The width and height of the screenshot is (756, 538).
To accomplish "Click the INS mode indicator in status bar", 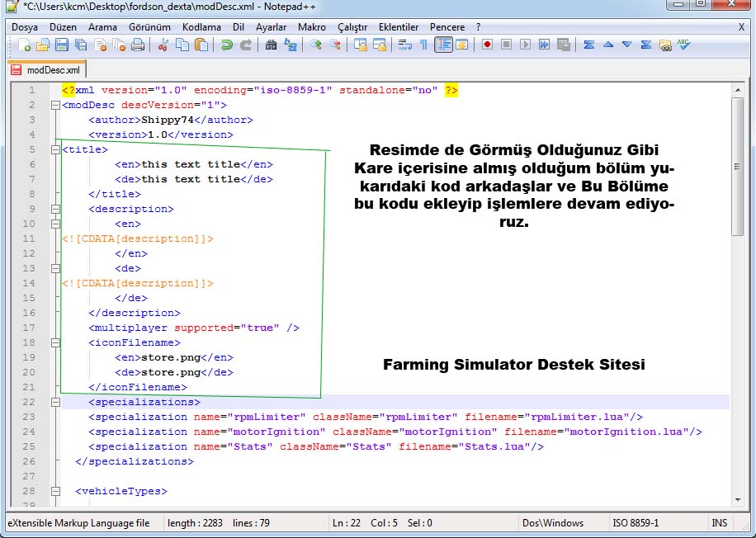I will (x=720, y=523).
